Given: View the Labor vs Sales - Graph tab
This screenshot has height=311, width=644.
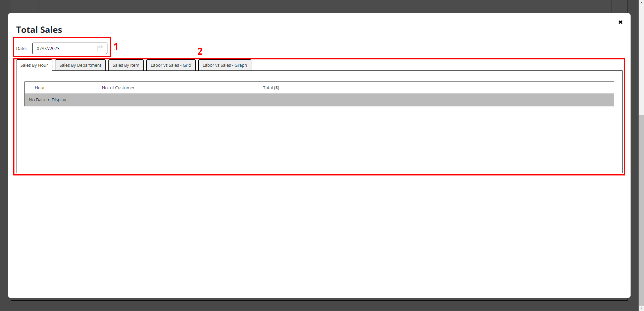Looking at the screenshot, I should 225,65.
